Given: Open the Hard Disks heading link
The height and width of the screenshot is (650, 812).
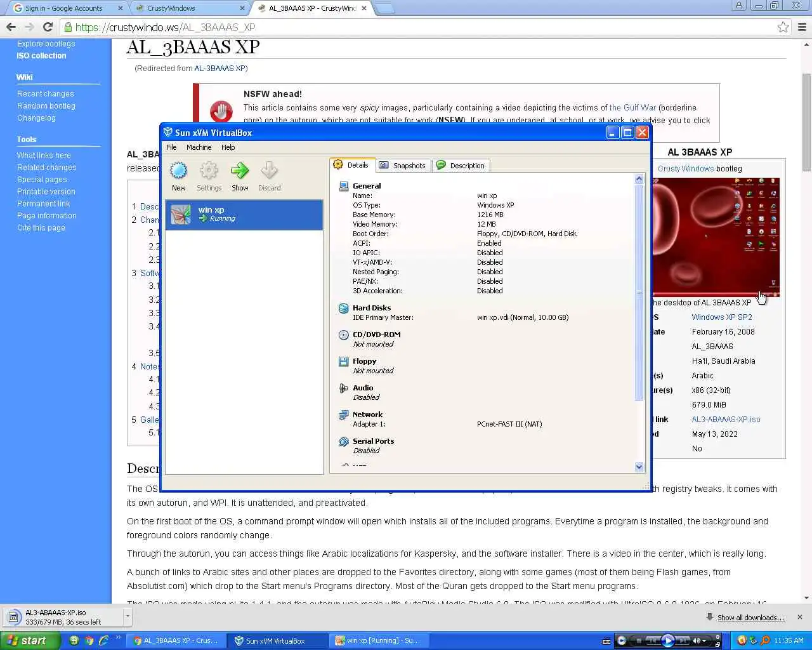Looking at the screenshot, I should (x=372, y=308).
